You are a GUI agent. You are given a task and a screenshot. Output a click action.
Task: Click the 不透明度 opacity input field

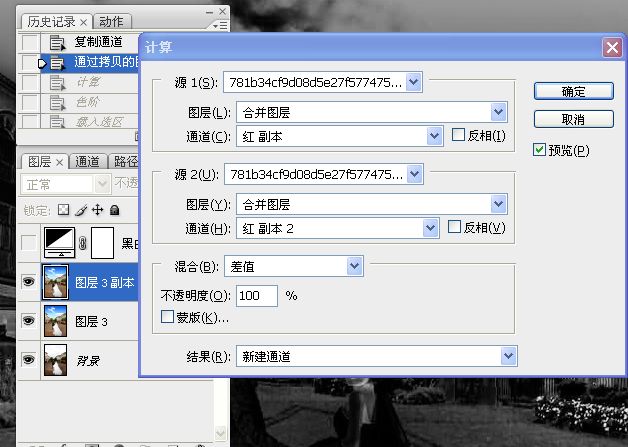click(257, 296)
